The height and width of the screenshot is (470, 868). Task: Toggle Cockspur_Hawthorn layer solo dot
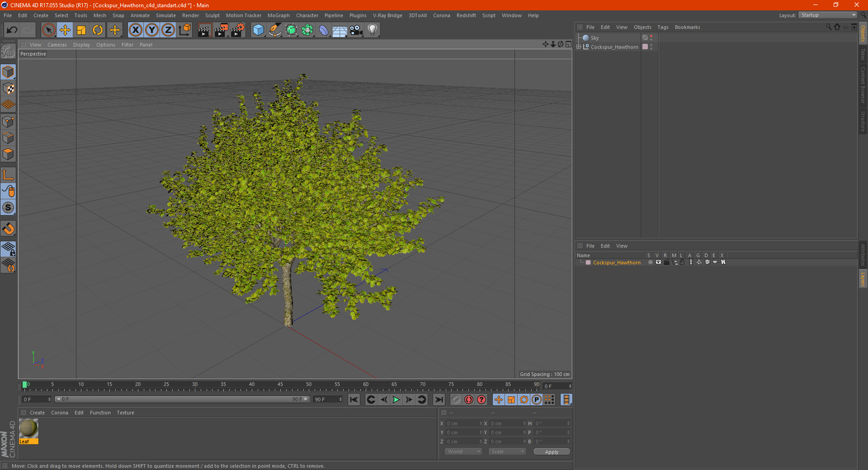[x=650, y=262]
